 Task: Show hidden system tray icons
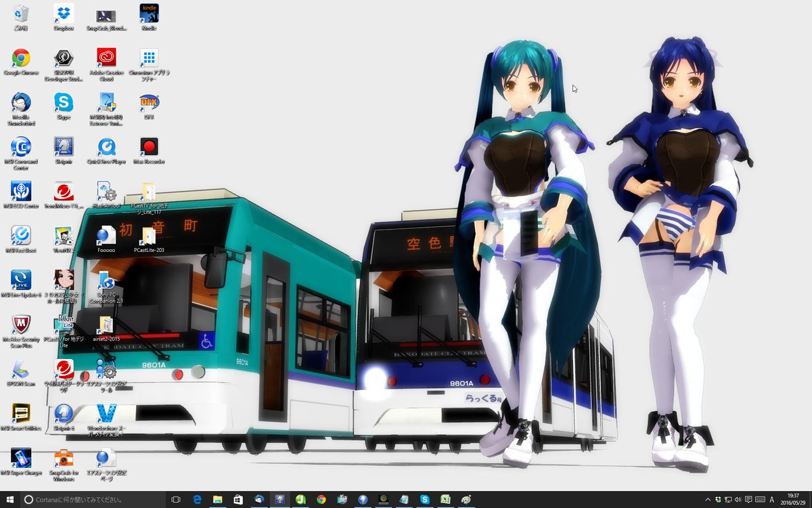[708, 499]
